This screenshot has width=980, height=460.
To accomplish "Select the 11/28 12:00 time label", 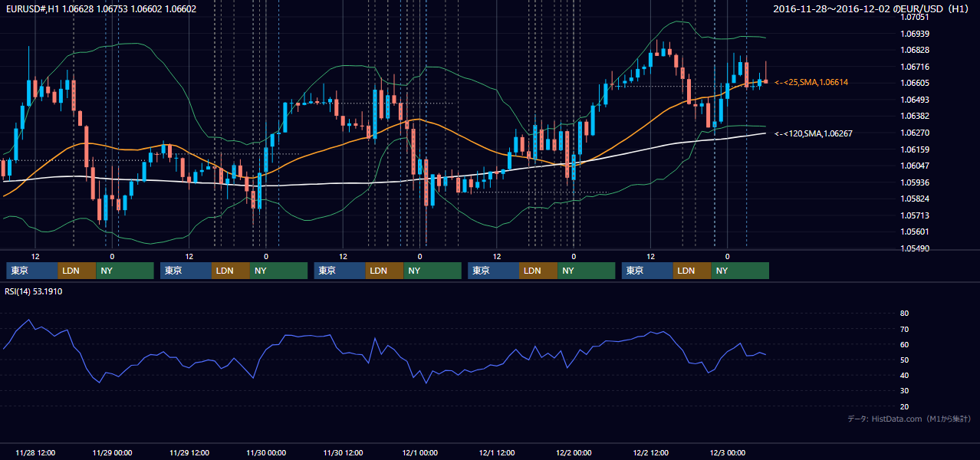I will [35, 452].
